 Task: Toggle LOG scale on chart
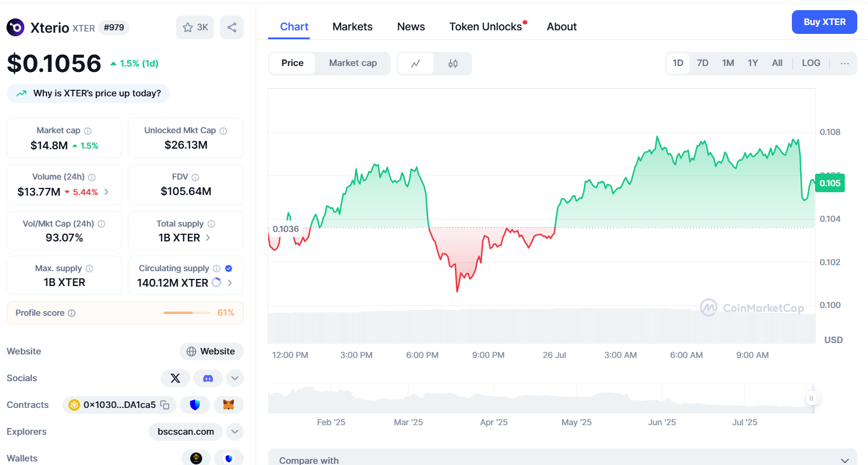pyautogui.click(x=811, y=63)
